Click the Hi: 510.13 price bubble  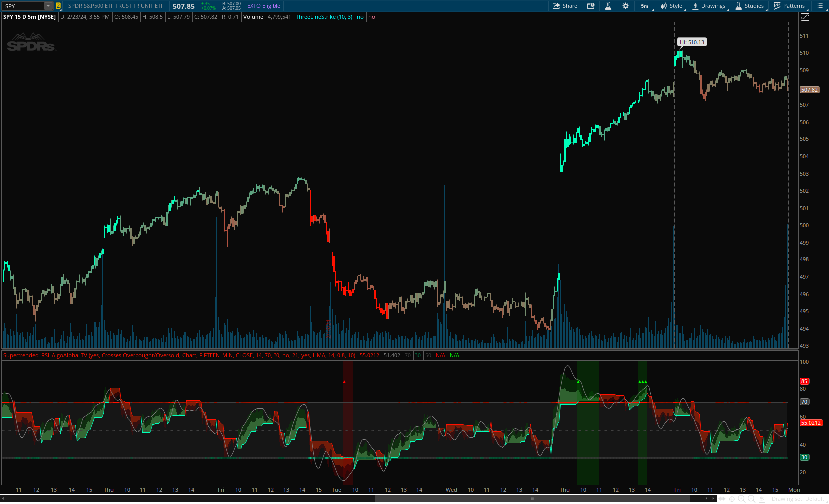coord(692,42)
